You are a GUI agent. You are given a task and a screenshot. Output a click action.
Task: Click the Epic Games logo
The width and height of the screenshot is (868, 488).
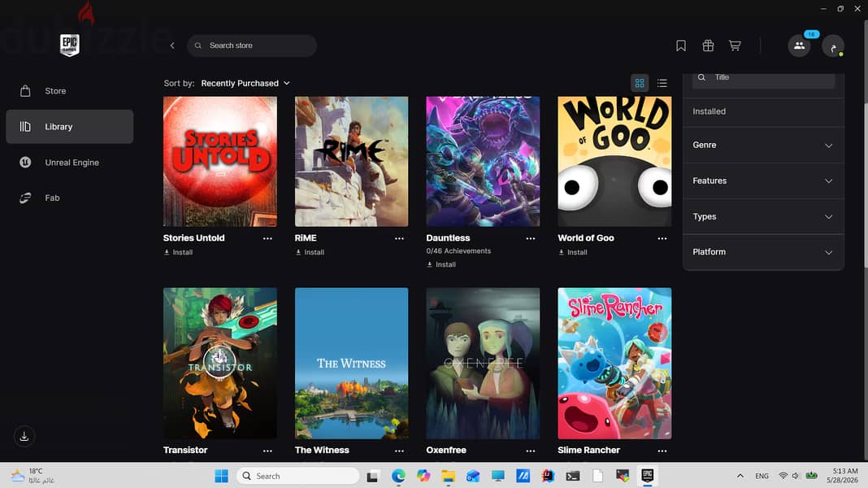click(x=70, y=45)
